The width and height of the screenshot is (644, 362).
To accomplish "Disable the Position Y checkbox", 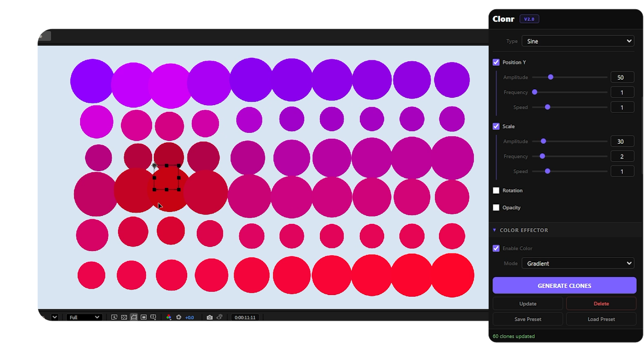I will tap(496, 62).
